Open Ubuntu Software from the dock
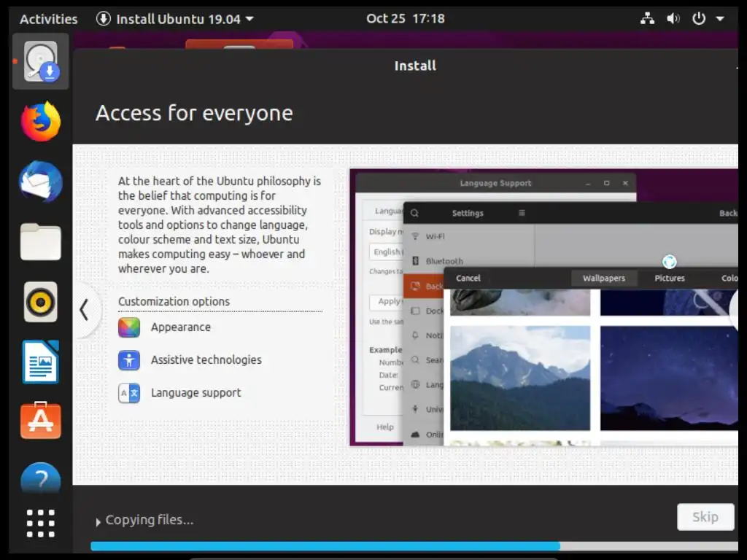Image resolution: width=747 pixels, height=560 pixels. pyautogui.click(x=41, y=421)
